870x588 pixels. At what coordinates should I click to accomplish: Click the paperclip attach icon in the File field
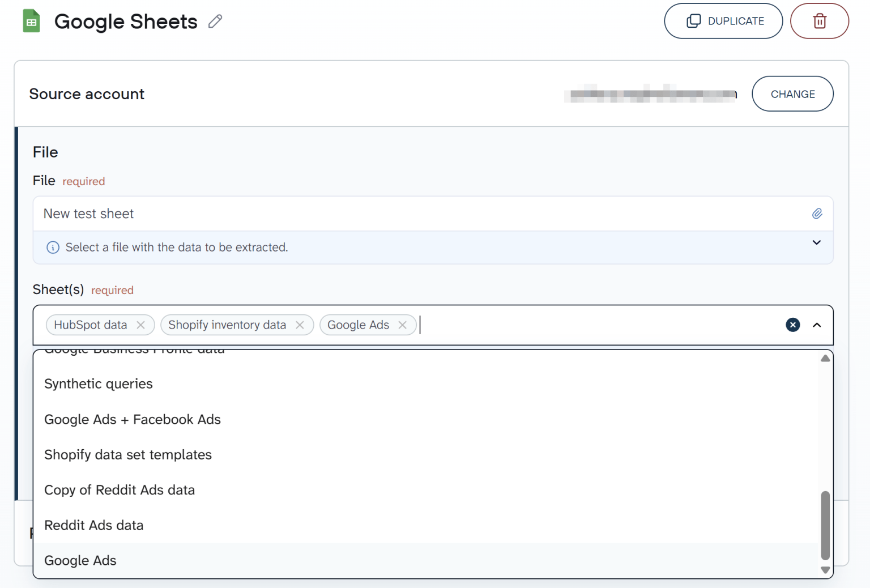pos(817,214)
